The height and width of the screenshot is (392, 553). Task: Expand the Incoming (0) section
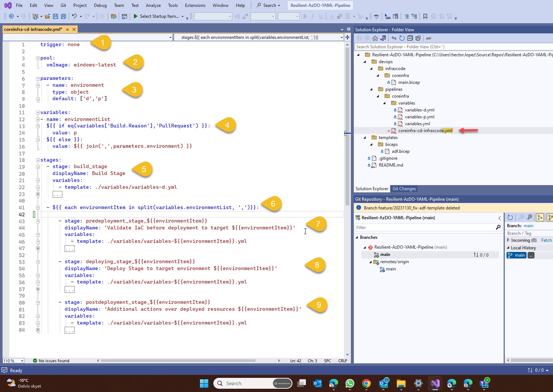pos(508,240)
